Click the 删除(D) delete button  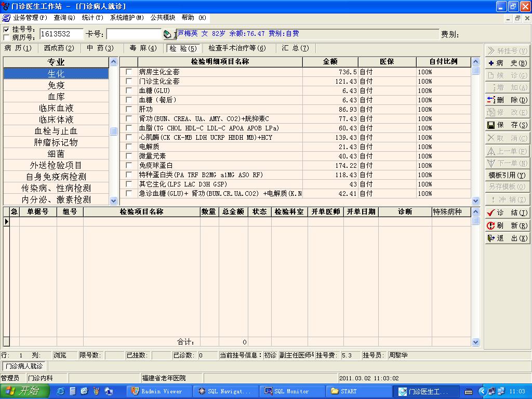pyautogui.click(x=507, y=100)
